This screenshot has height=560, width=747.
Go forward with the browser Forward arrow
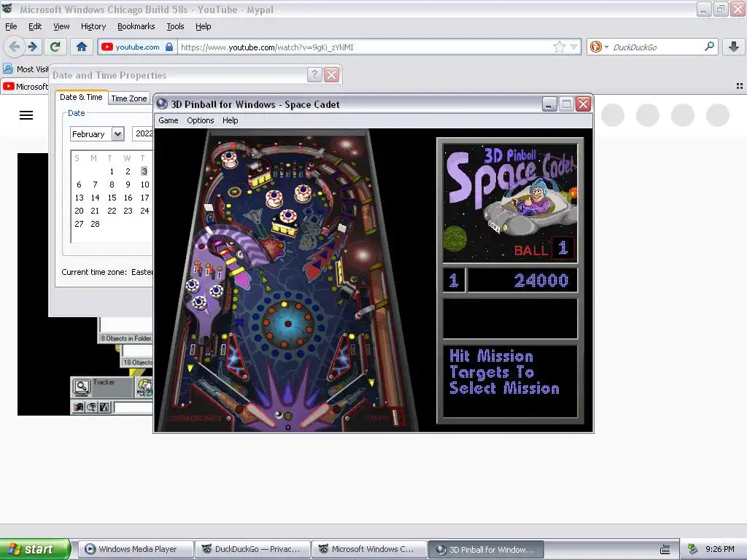32,47
